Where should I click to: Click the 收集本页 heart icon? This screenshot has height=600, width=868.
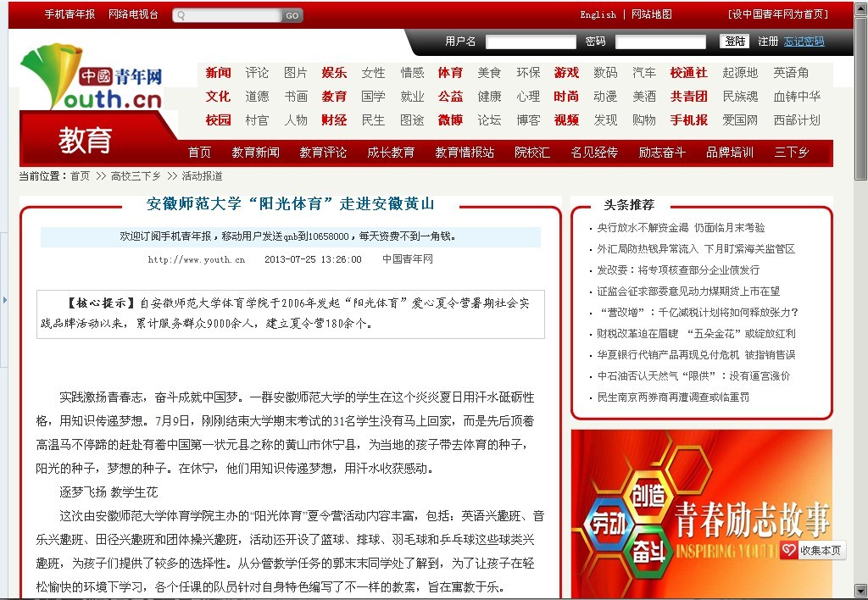[788, 551]
